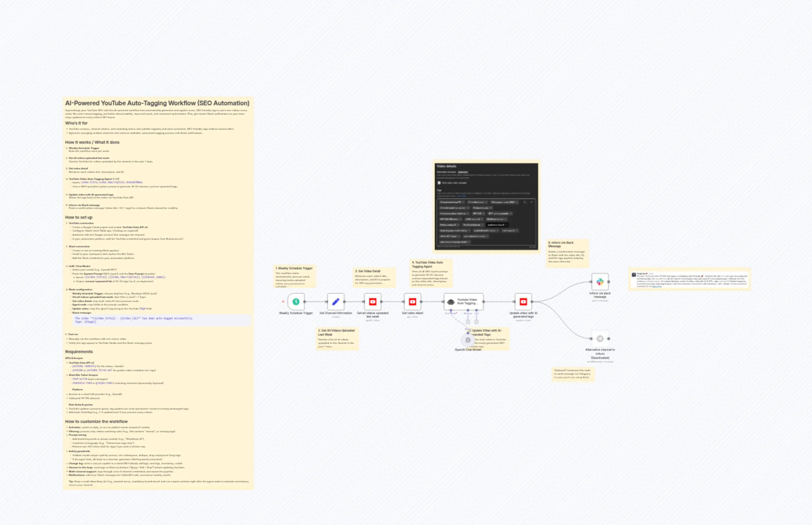Select the deactivated Telegram alternative channel node

pos(600,339)
